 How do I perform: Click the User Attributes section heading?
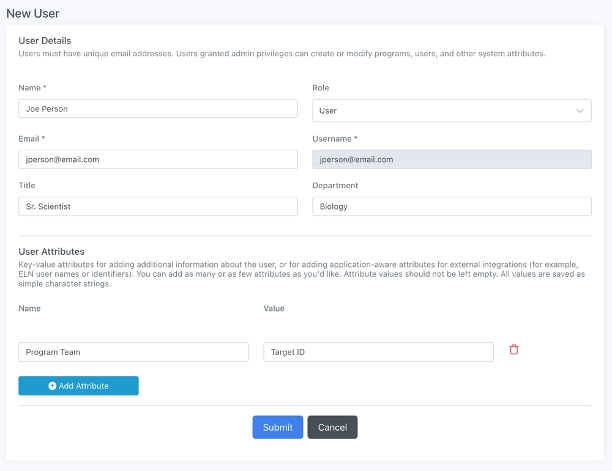(51, 251)
